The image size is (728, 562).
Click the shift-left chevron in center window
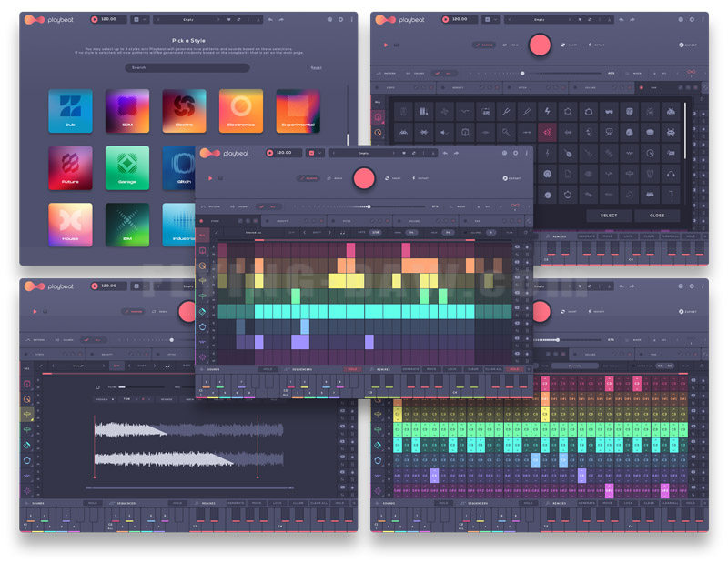(x=305, y=232)
